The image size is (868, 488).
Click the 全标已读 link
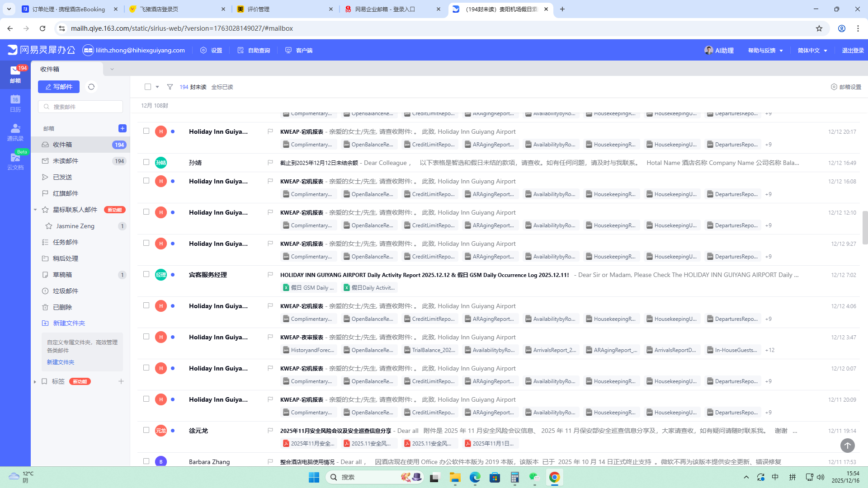222,87
